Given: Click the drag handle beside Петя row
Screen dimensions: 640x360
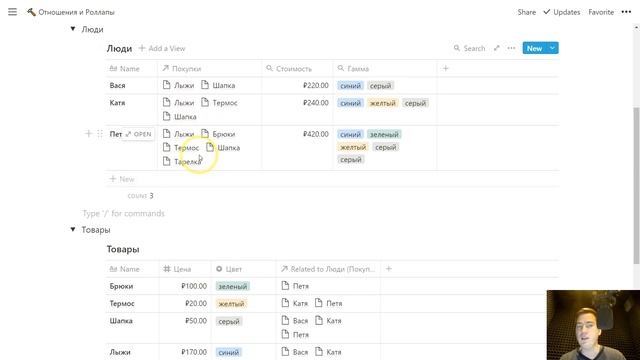Looking at the screenshot, I should point(100,134).
